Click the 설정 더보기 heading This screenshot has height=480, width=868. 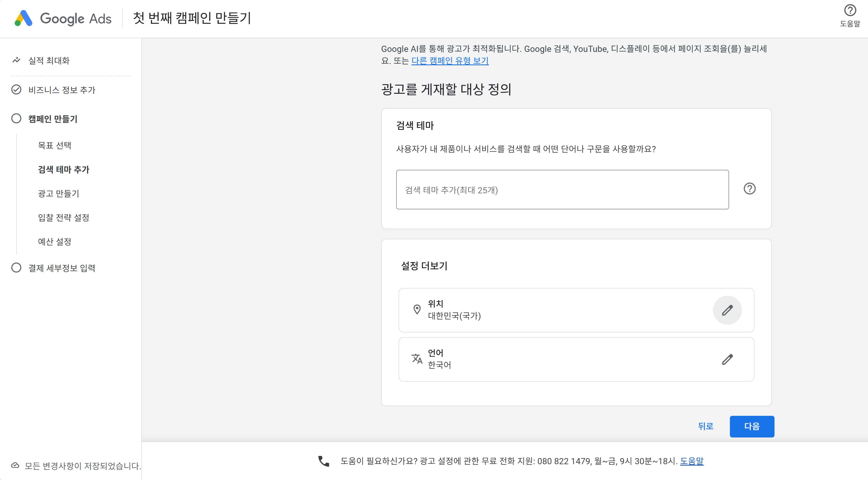click(424, 266)
